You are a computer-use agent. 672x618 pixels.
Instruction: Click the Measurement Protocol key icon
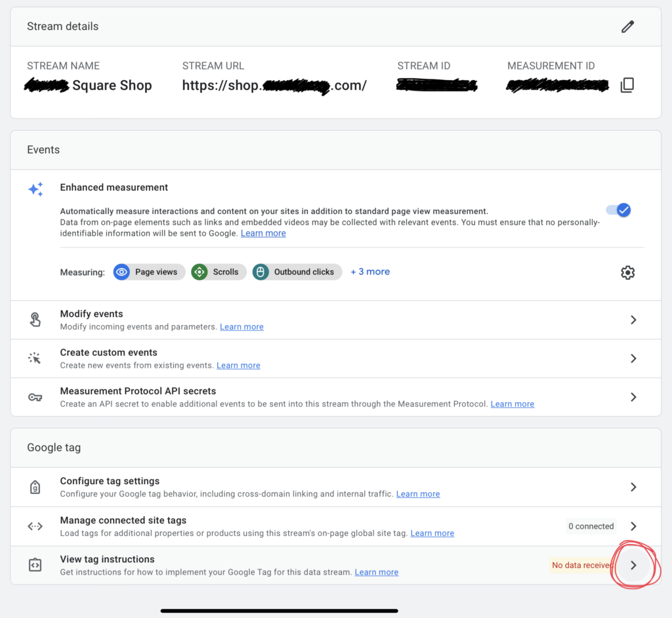click(35, 397)
